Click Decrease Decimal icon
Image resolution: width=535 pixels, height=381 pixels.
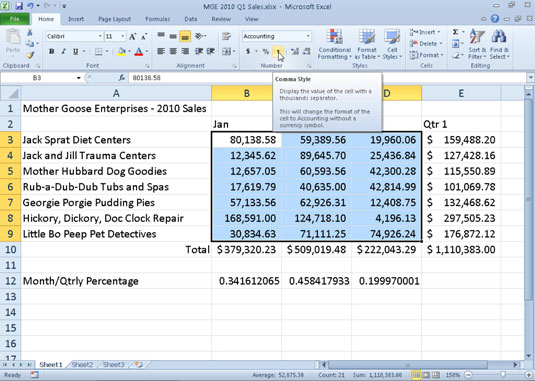306,52
